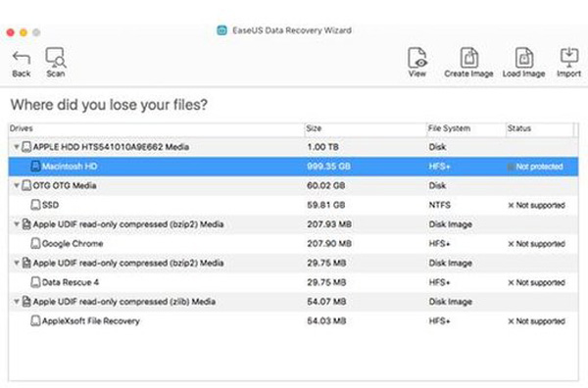Click the Create Image toolbar icon

coord(468,58)
